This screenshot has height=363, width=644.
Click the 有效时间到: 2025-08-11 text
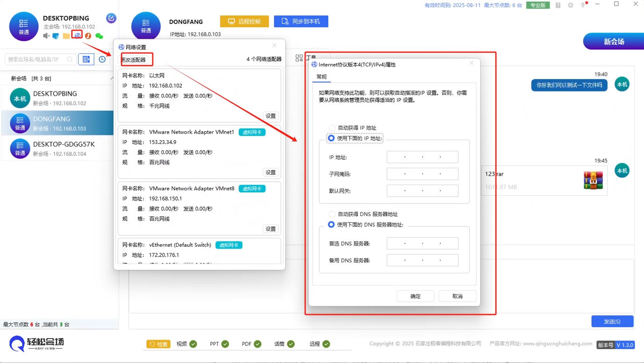pos(451,5)
